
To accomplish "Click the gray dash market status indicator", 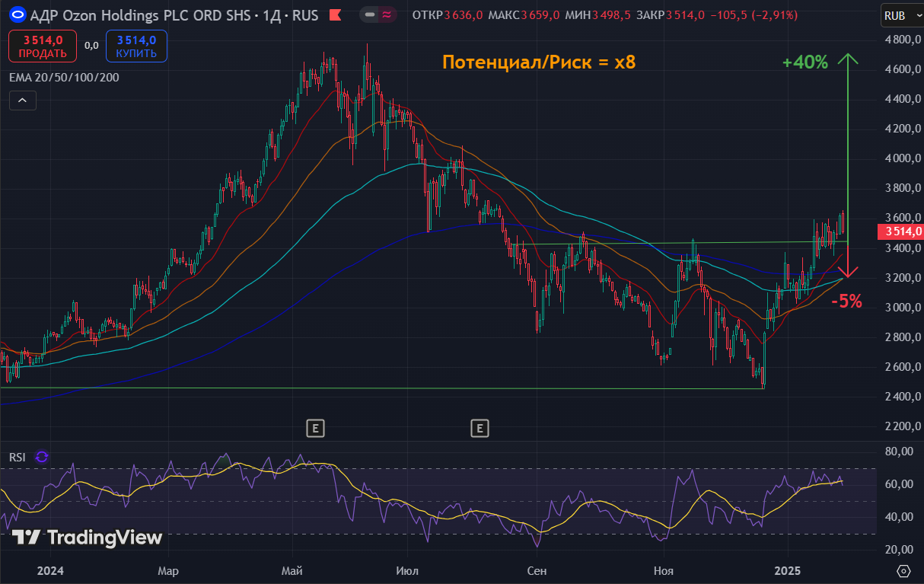I will [x=370, y=14].
